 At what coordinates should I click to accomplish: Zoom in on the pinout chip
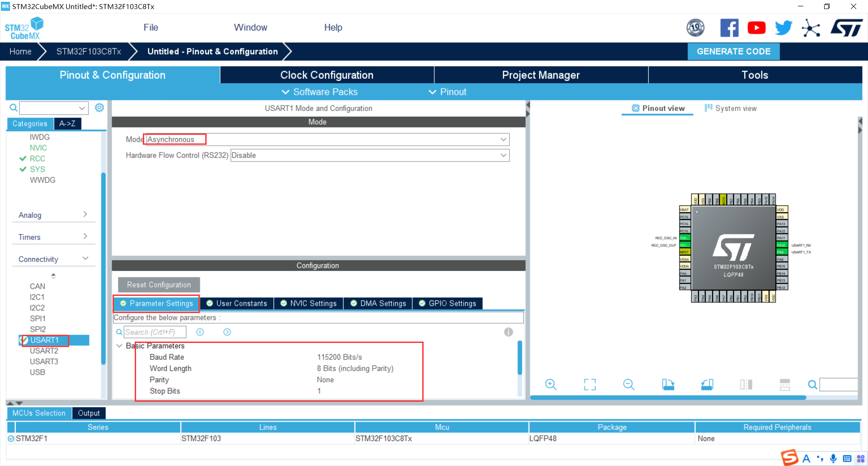coord(551,385)
